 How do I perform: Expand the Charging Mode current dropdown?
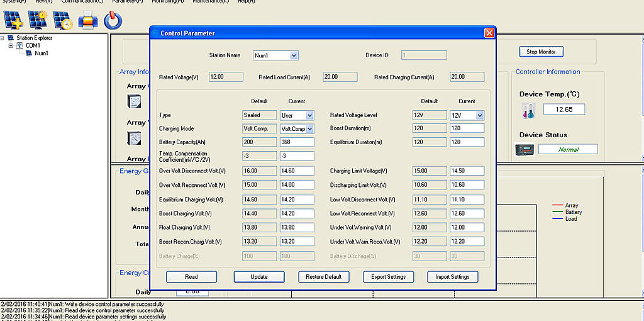309,129
